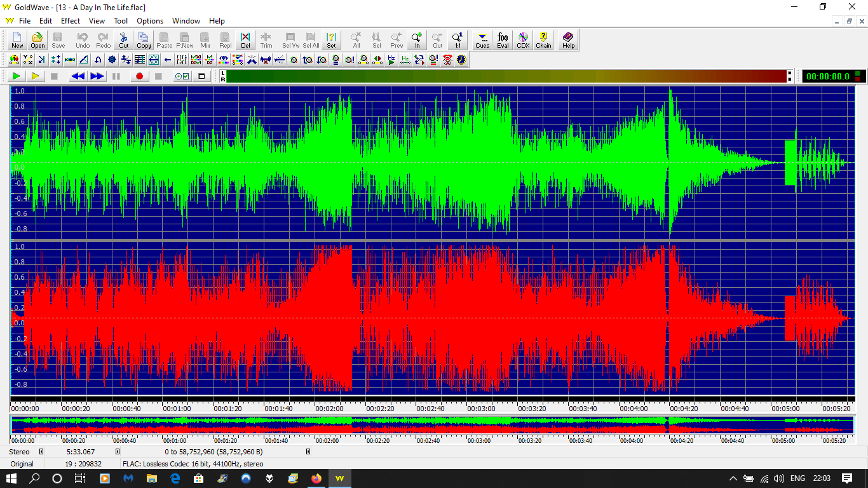Open Windows taskbar search

pos(35,478)
